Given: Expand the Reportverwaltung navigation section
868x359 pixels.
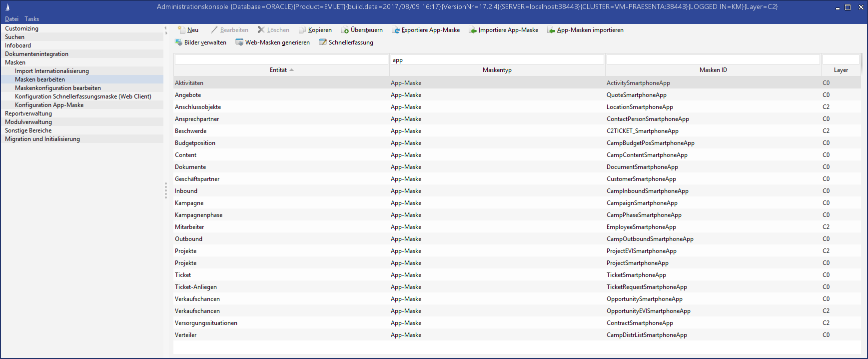Looking at the screenshot, I should tap(28, 113).
